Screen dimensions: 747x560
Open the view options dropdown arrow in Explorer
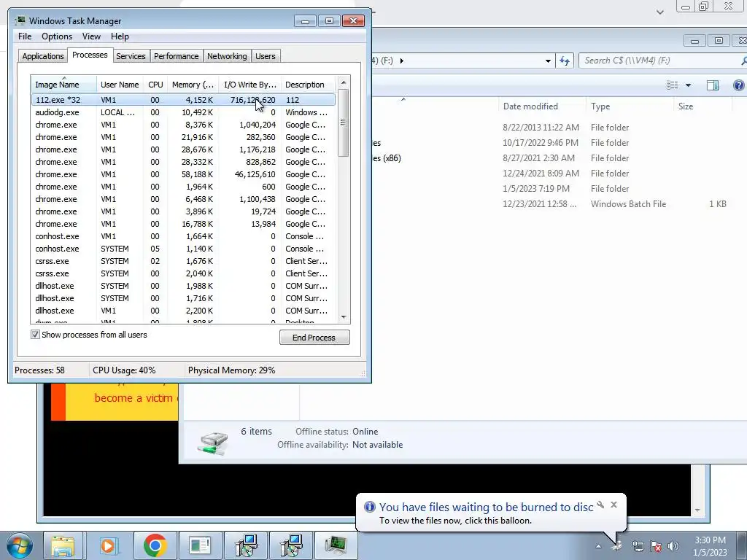coord(688,85)
